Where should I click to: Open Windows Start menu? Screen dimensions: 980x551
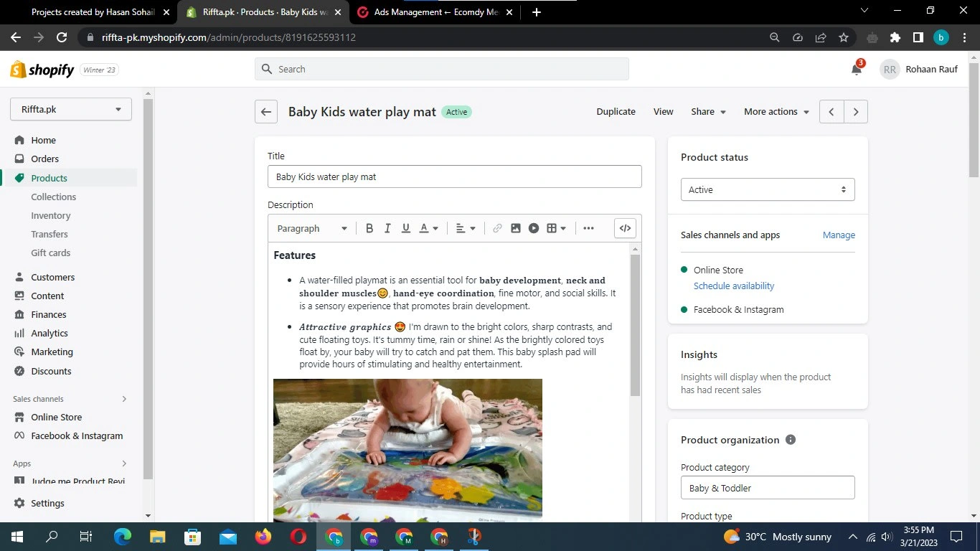(17, 537)
